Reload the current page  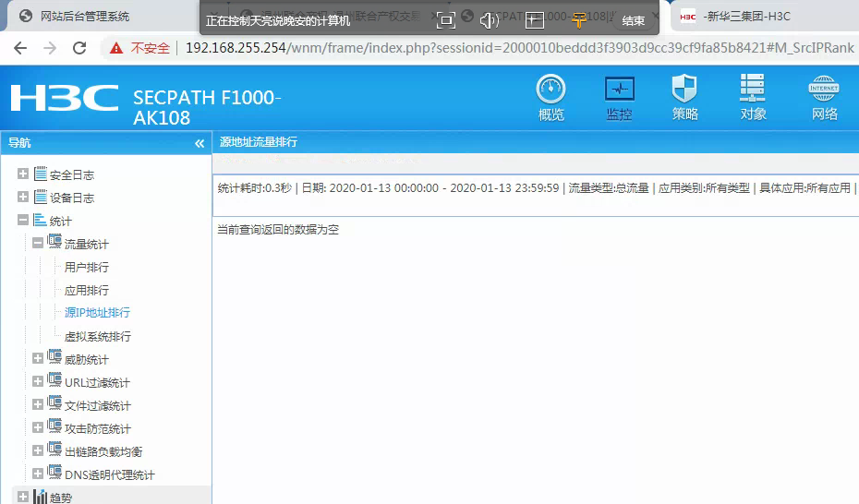click(79, 48)
